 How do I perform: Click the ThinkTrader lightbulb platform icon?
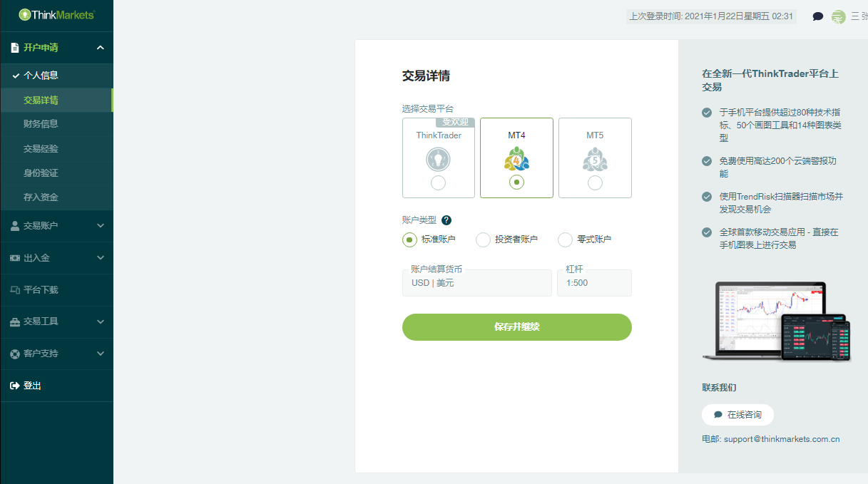(439, 159)
